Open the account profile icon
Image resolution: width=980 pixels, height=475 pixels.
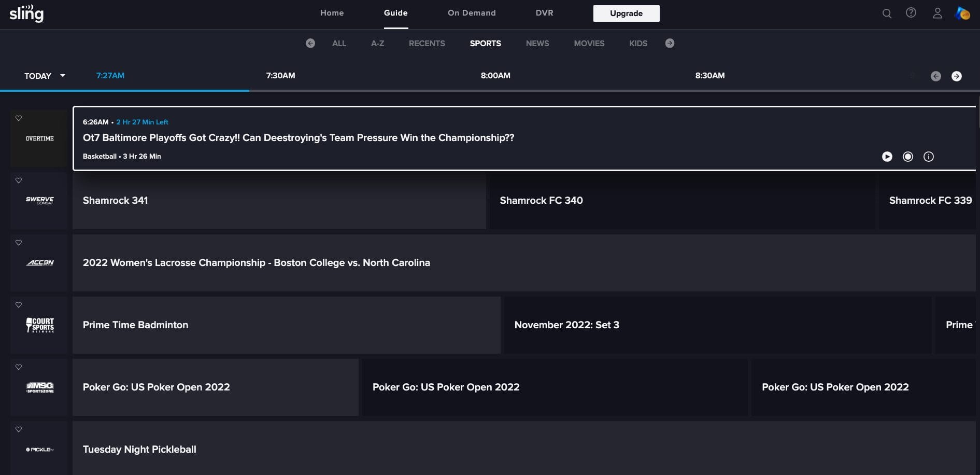pyautogui.click(x=938, y=13)
